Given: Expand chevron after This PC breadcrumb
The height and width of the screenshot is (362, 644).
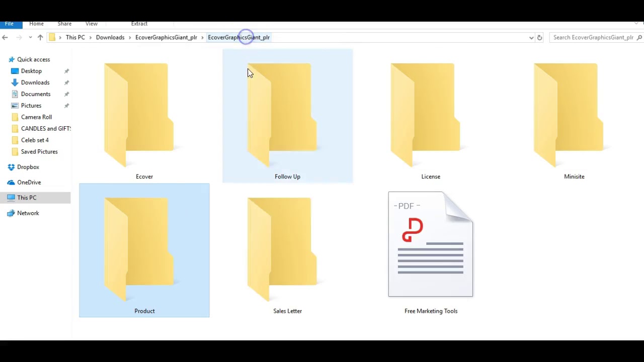Looking at the screenshot, I should [x=91, y=37].
